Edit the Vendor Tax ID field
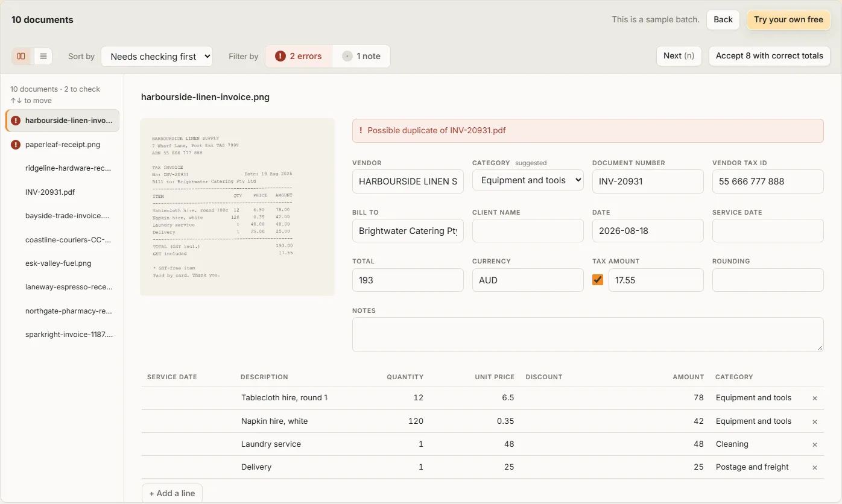 (x=768, y=181)
